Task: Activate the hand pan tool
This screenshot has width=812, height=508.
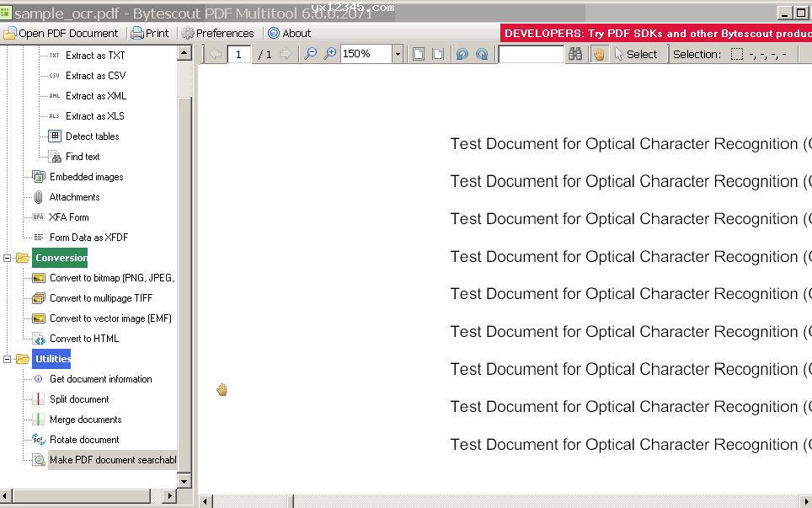Action: pos(599,54)
